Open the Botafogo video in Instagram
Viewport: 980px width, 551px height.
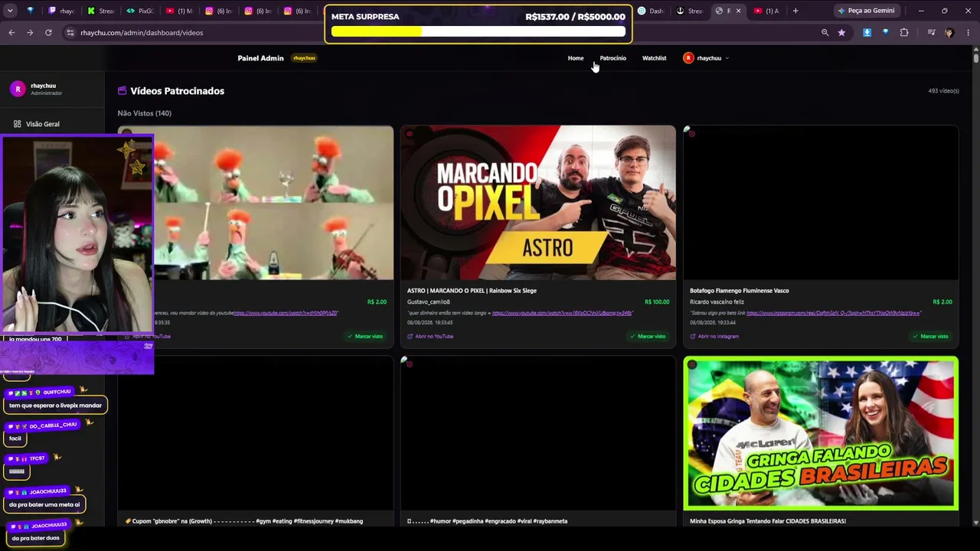(714, 336)
